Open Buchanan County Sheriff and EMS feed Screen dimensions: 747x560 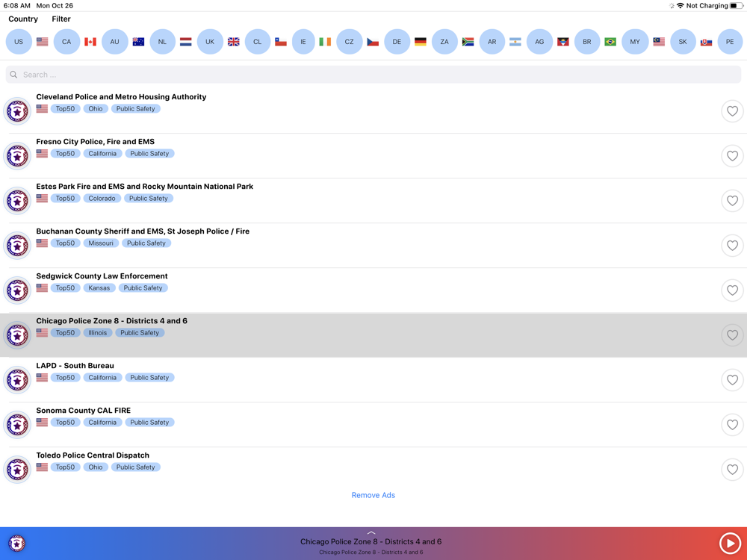[x=373, y=245]
